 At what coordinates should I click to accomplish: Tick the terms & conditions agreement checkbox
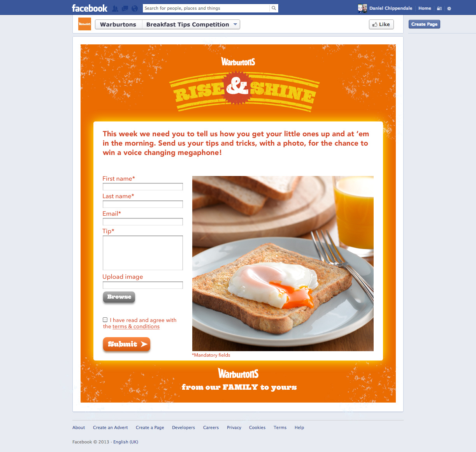coord(105,320)
